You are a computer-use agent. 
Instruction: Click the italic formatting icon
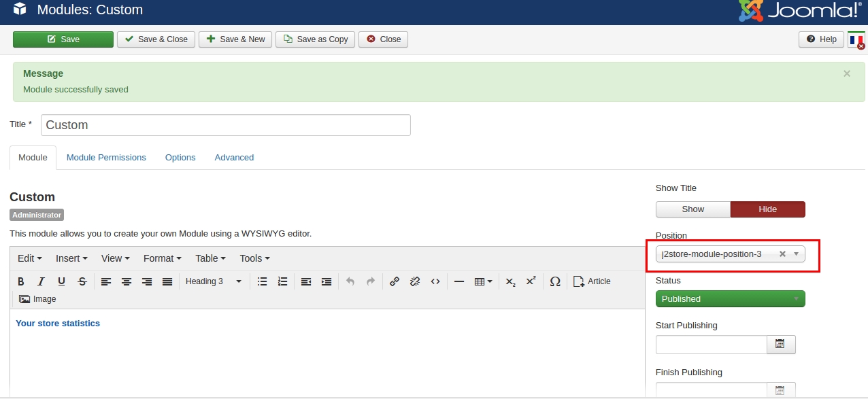pyautogui.click(x=41, y=281)
